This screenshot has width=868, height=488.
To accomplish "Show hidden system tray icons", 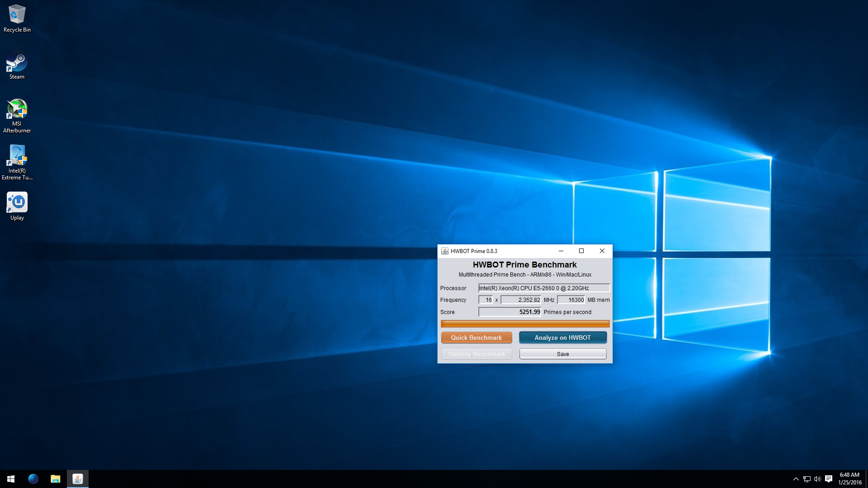I will point(796,479).
